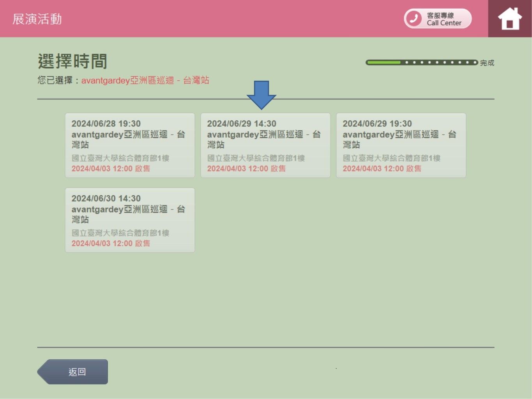
Task: Click the 返回 back button
Action: coord(73,372)
